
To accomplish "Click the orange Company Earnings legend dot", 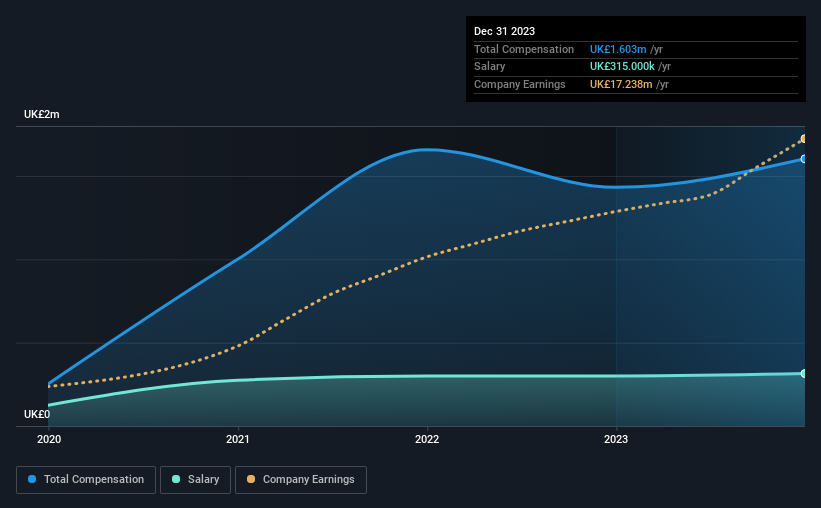I will 251,479.
